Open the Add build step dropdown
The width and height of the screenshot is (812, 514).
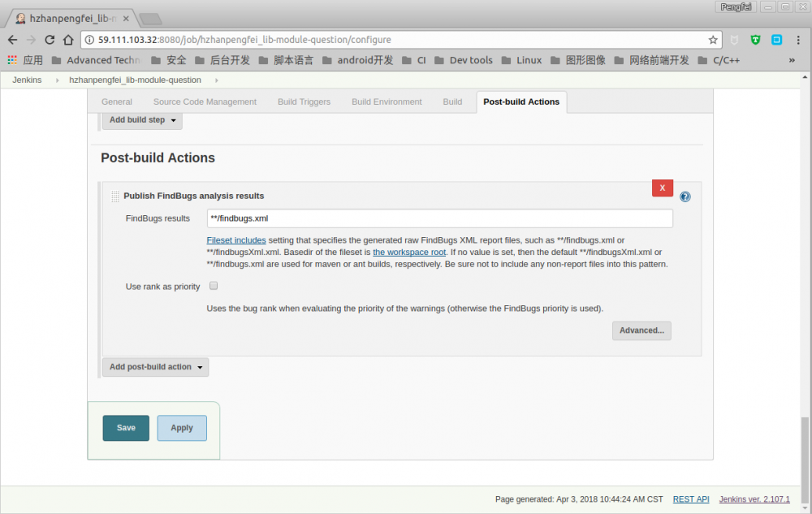click(142, 120)
